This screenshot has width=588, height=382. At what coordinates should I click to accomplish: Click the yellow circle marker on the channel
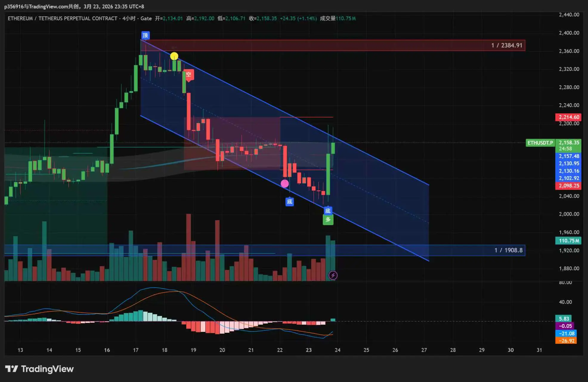[x=174, y=56]
